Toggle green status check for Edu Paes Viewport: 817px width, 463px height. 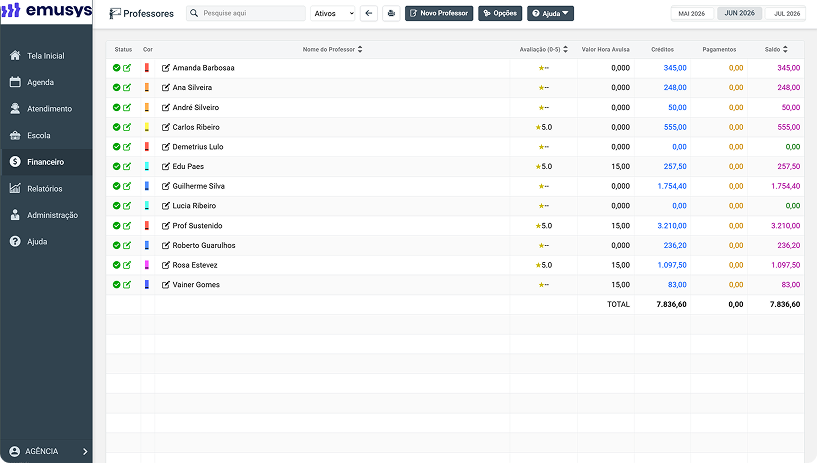tap(117, 167)
